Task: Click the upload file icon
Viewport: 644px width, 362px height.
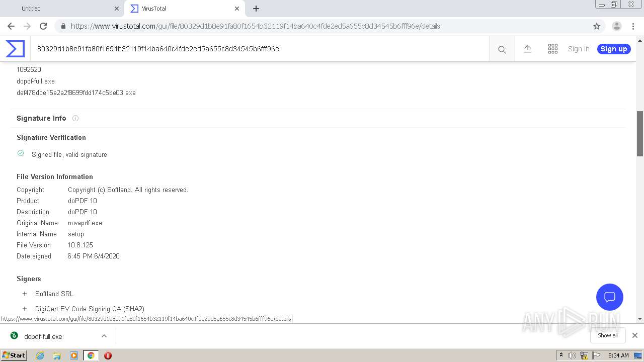Action: click(x=527, y=49)
